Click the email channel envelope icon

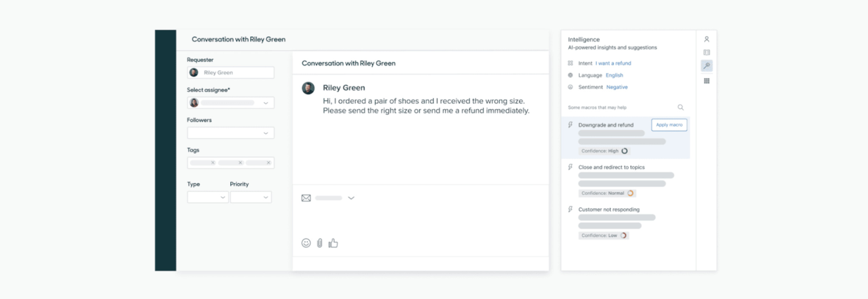306,198
